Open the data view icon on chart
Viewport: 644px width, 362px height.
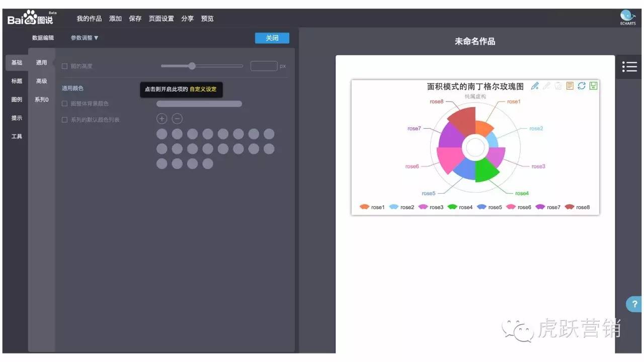tap(570, 86)
